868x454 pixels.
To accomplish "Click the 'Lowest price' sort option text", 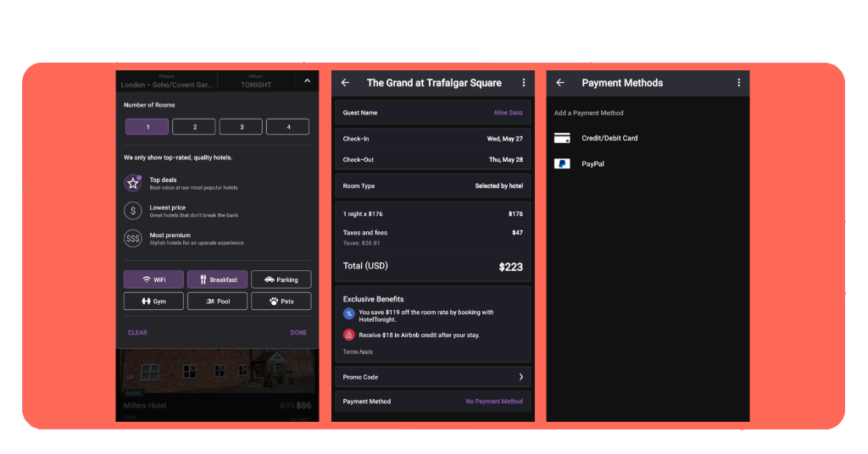I will (168, 208).
